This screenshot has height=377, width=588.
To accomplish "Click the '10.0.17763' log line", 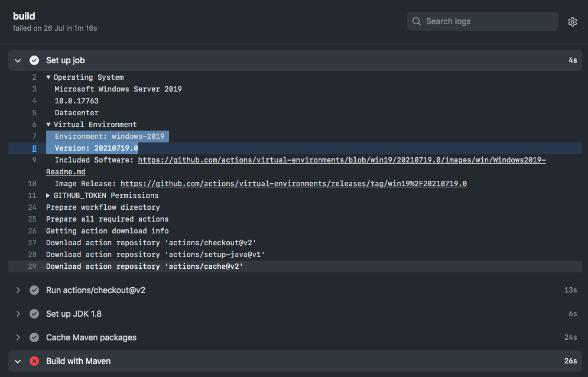I will tap(76, 101).
